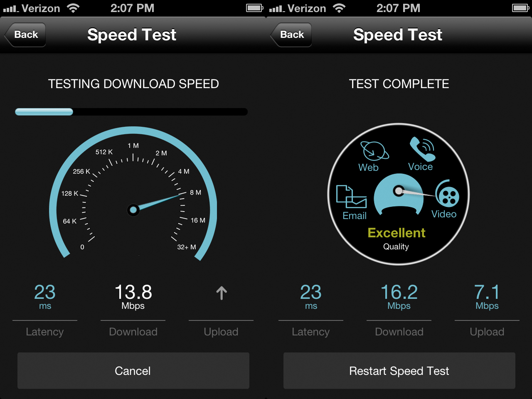Screen dimensions: 532x399
Task: Tap the Excellent Quality label
Action: 397,239
